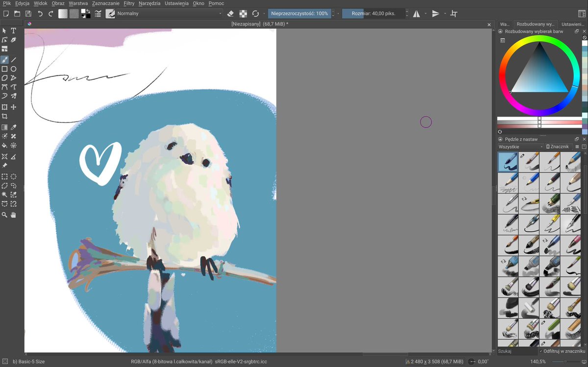Click the foreground/background color swatch
This screenshot has width=588, height=367.
click(x=85, y=14)
